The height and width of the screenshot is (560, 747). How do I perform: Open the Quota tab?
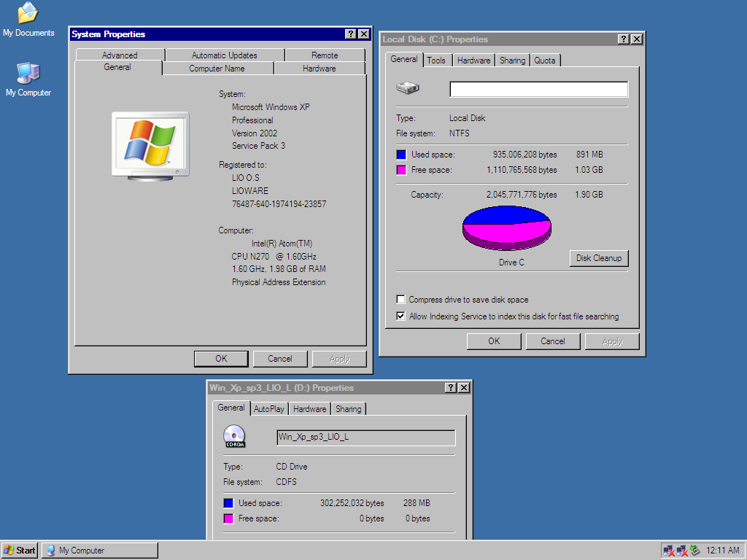544,61
